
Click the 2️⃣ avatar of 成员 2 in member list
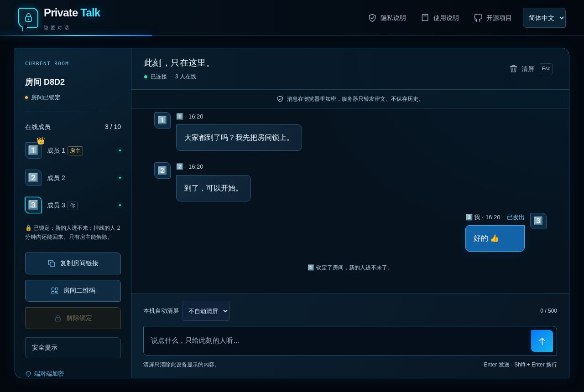[x=33, y=178]
